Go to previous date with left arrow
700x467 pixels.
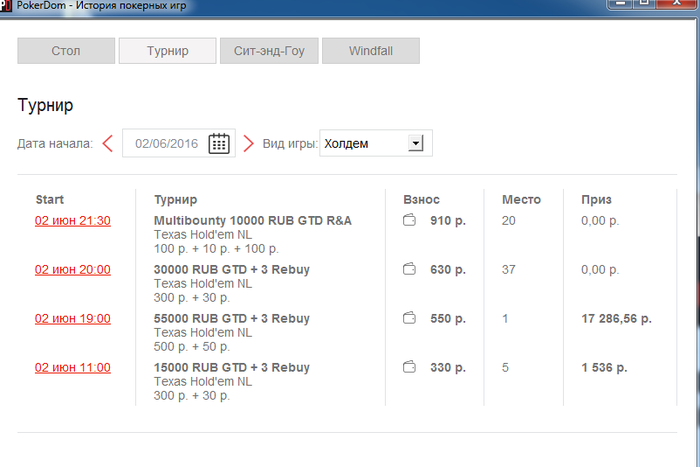pyautogui.click(x=108, y=143)
